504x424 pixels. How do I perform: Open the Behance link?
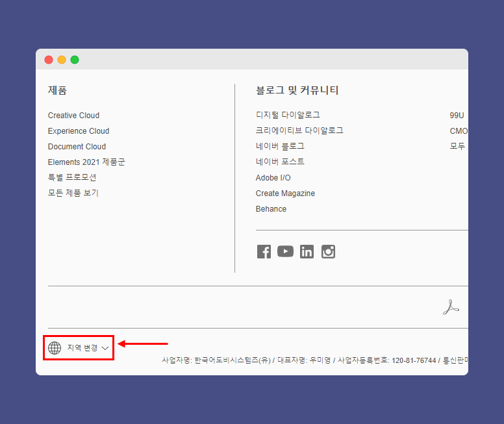(x=271, y=209)
